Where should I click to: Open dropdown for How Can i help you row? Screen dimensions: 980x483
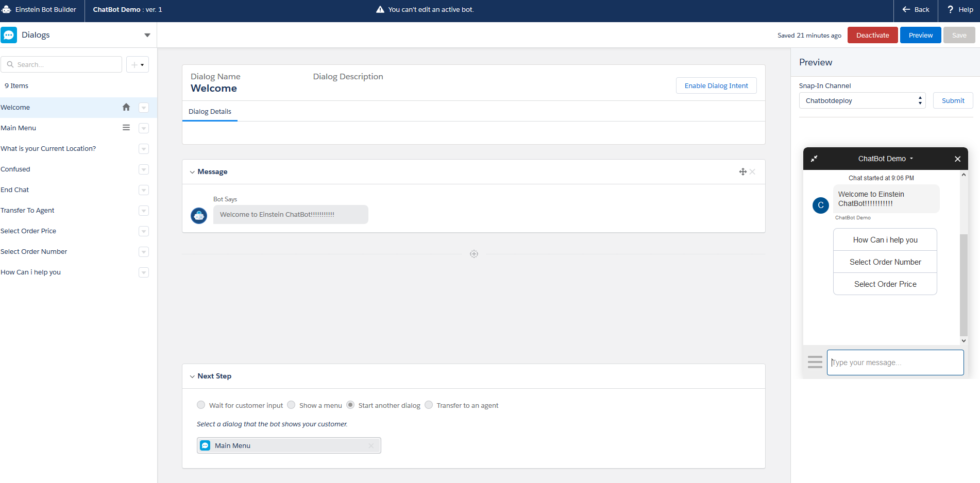point(144,272)
